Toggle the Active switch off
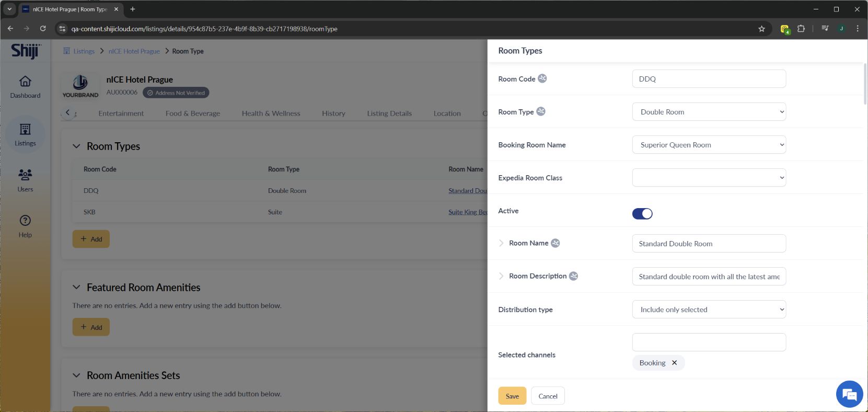The image size is (868, 412). 642,213
